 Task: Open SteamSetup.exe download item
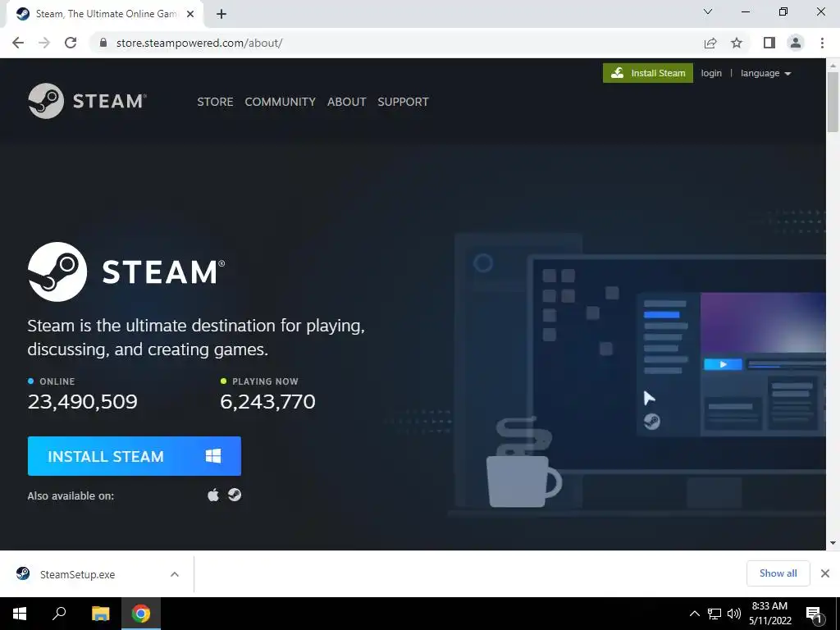pos(77,574)
